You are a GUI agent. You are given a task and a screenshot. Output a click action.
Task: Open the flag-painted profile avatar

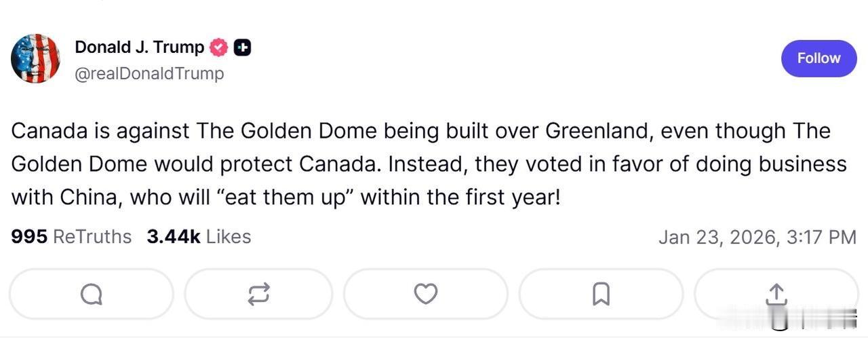click(35, 59)
